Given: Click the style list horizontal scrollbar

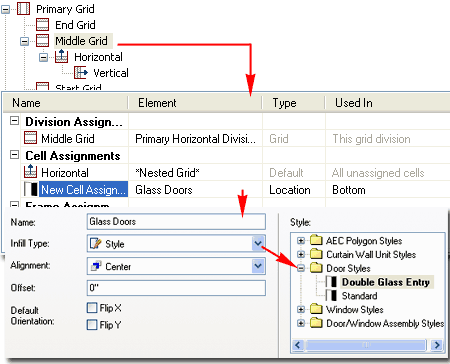Looking at the screenshot, I should point(367,345).
